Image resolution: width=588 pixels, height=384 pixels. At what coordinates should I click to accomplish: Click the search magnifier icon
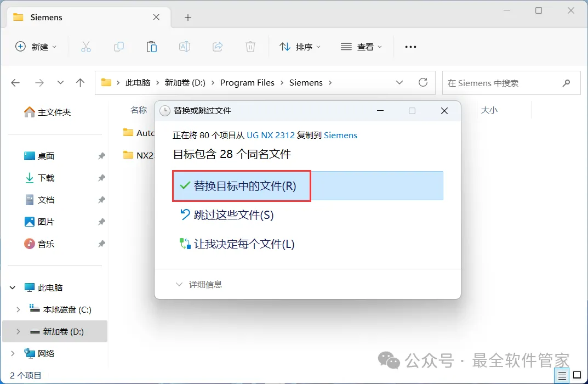(x=566, y=83)
